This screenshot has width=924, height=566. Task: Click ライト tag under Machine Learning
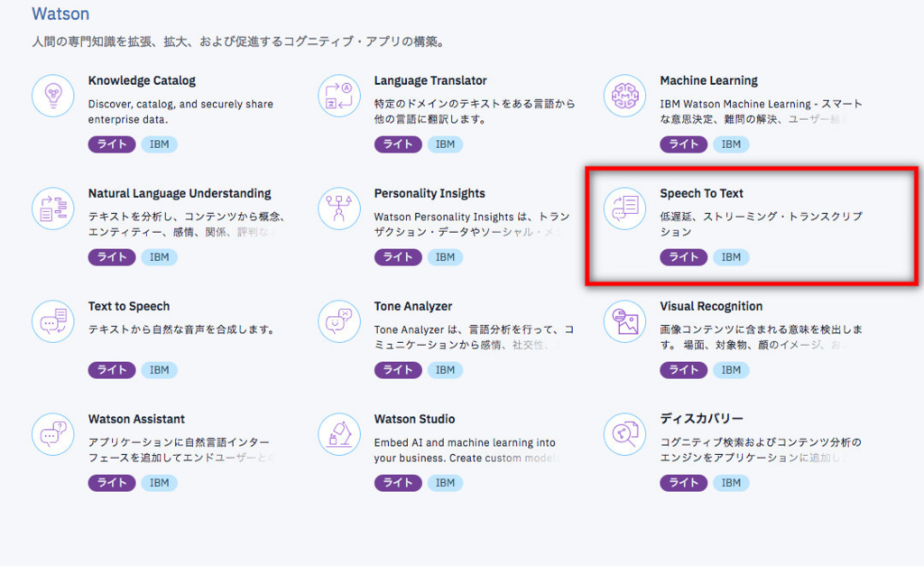click(684, 144)
